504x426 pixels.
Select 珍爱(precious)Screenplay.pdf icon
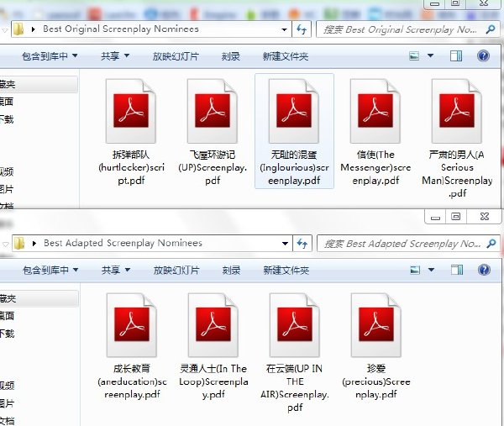(x=376, y=324)
